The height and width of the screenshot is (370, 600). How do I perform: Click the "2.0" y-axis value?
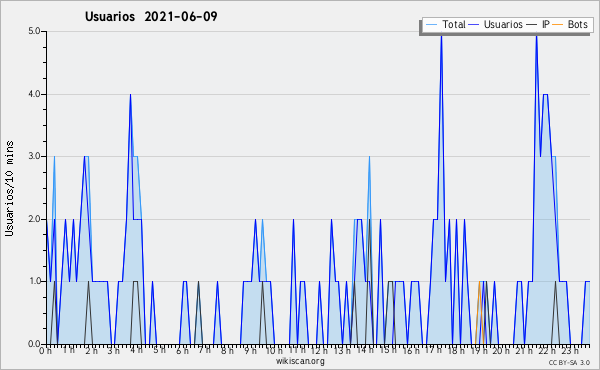[34, 219]
